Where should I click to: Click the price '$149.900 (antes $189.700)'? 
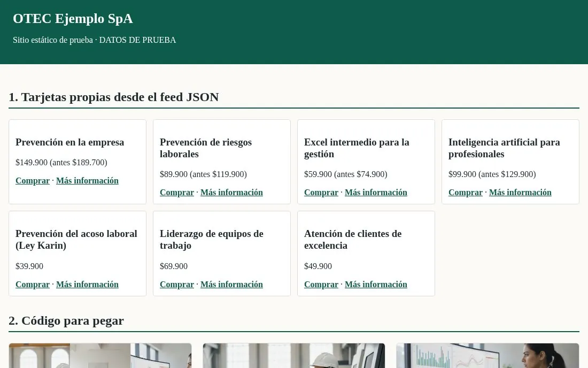point(61,163)
